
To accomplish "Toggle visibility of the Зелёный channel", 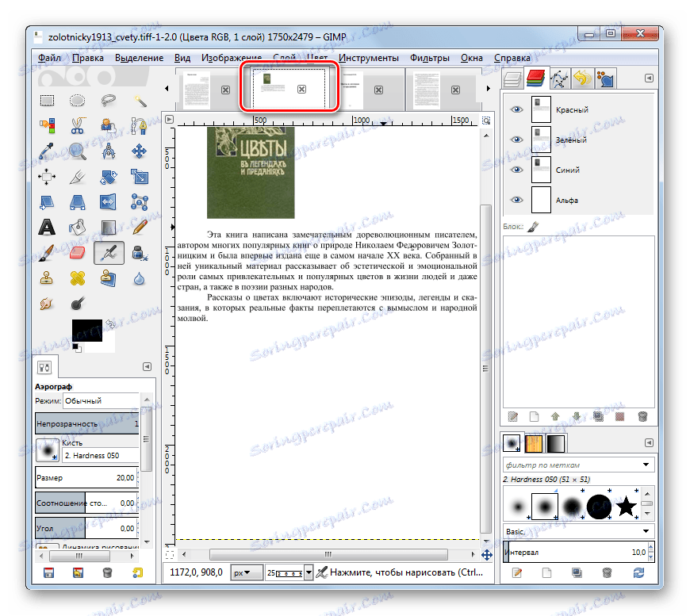I will (516, 140).
